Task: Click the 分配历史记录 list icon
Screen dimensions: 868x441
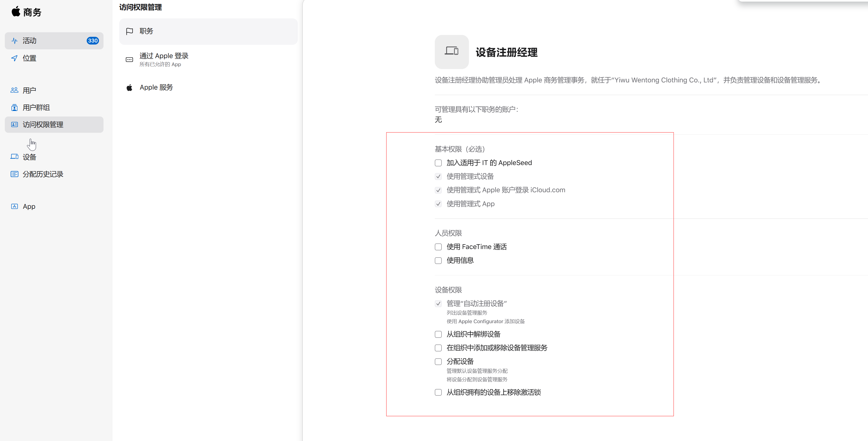Action: click(14, 174)
